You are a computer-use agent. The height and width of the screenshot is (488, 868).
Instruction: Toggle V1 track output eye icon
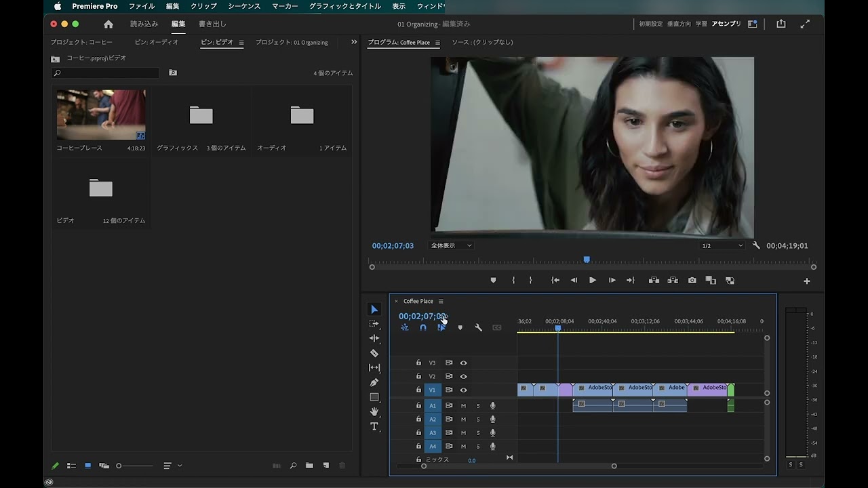coord(464,390)
